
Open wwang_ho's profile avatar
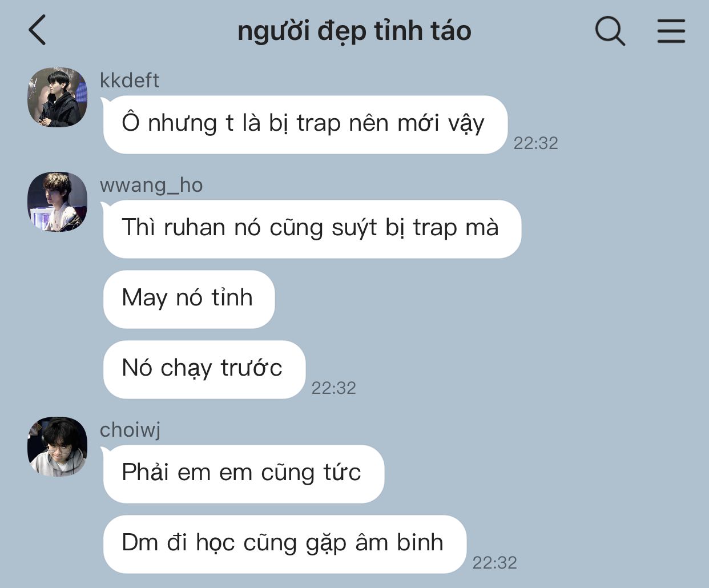[57, 202]
